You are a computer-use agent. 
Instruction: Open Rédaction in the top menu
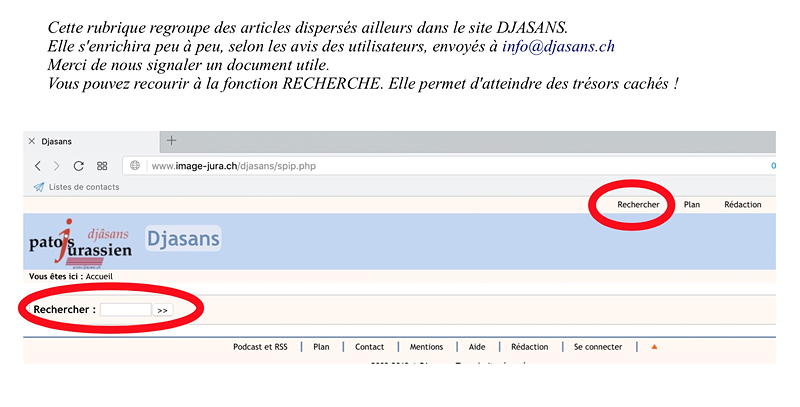pos(743,205)
